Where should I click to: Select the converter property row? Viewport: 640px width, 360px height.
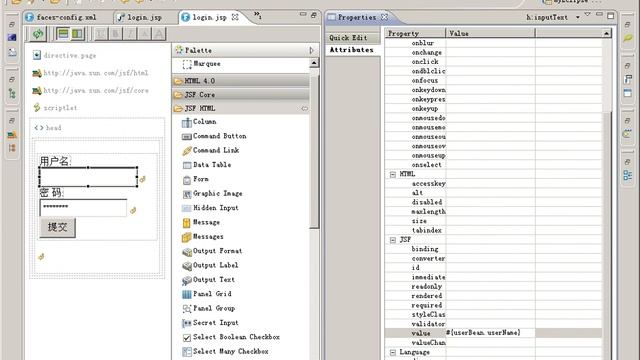click(493, 258)
